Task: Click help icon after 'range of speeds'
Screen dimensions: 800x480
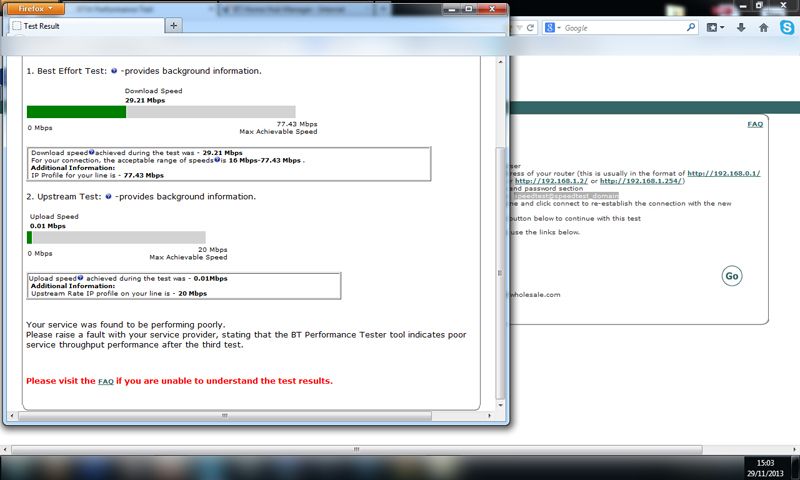Action: point(217,160)
